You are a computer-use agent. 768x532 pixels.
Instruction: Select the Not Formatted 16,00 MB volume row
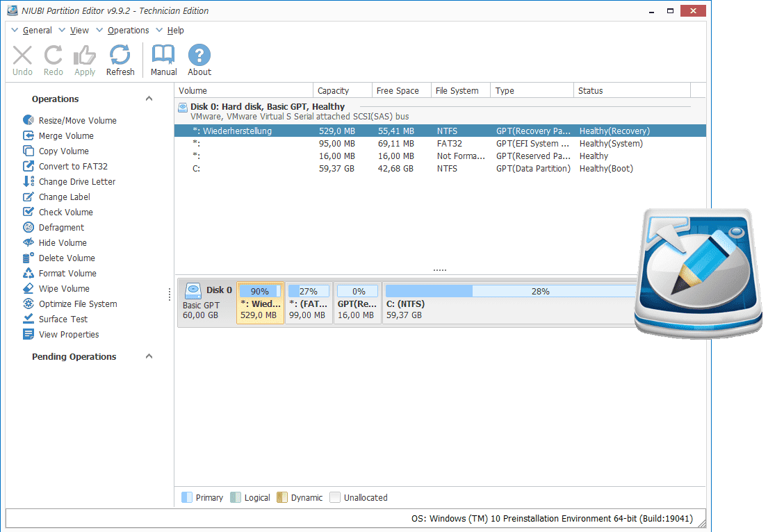click(441, 156)
